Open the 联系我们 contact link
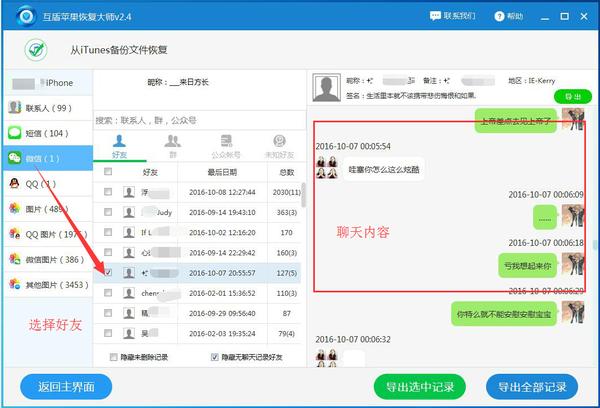This screenshot has height=408, width=600. click(452, 16)
